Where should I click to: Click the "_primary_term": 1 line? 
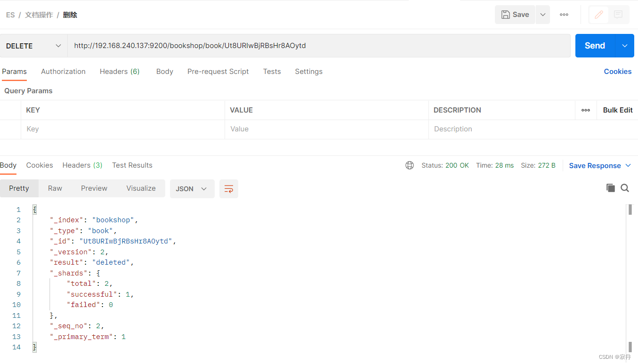(88, 337)
